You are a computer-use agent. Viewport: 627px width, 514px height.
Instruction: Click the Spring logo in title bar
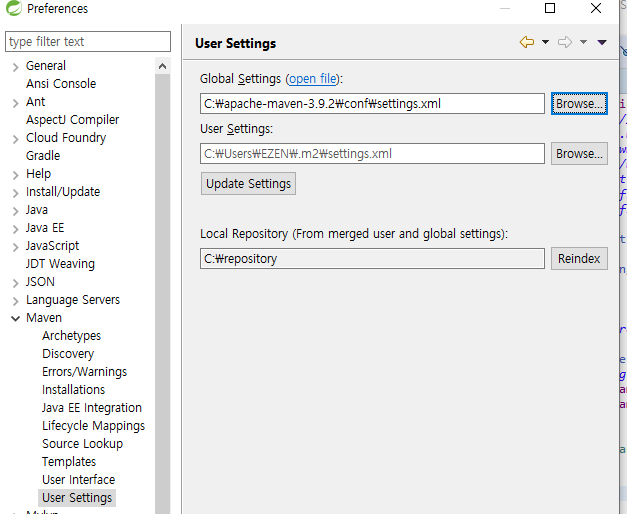(x=14, y=8)
